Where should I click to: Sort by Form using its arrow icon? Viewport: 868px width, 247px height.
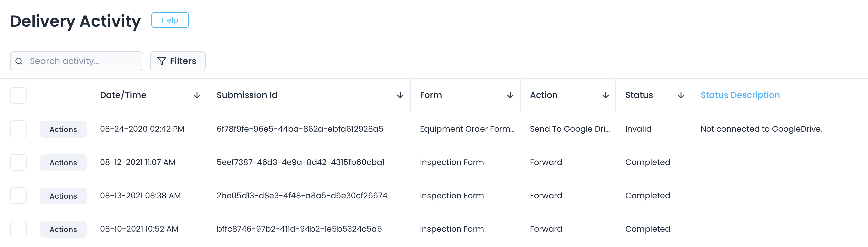pos(510,95)
